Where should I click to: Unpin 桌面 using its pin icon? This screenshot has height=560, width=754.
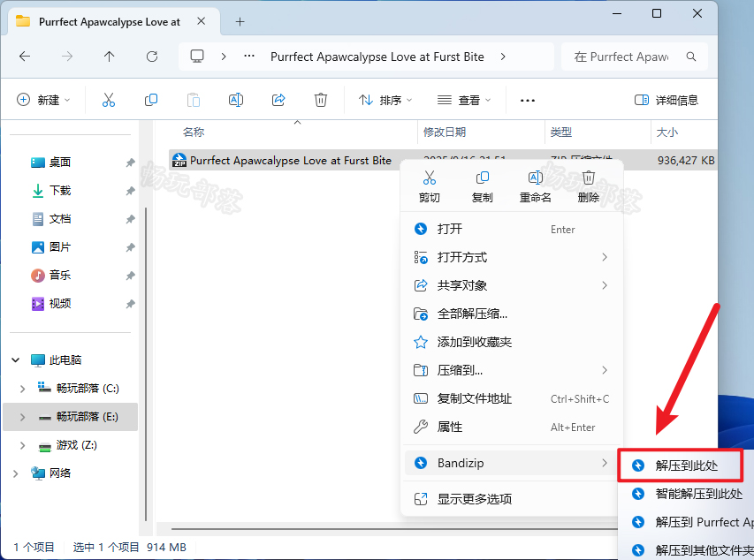(x=130, y=163)
